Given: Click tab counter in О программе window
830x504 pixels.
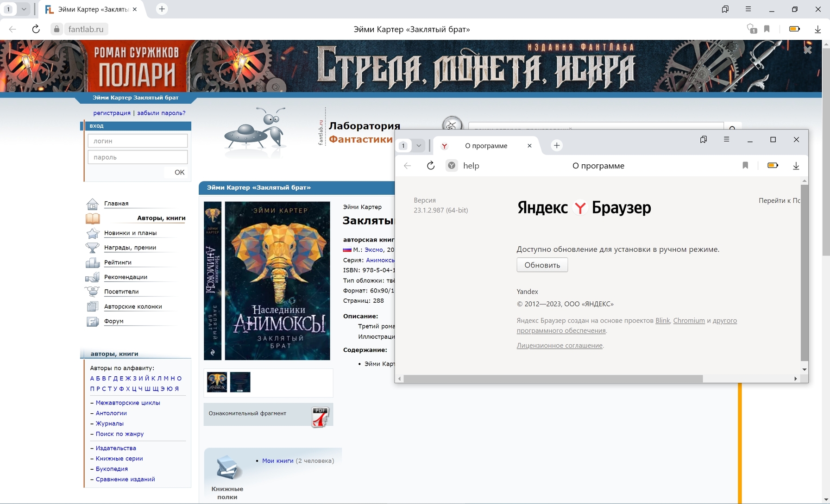Looking at the screenshot, I should 403,145.
